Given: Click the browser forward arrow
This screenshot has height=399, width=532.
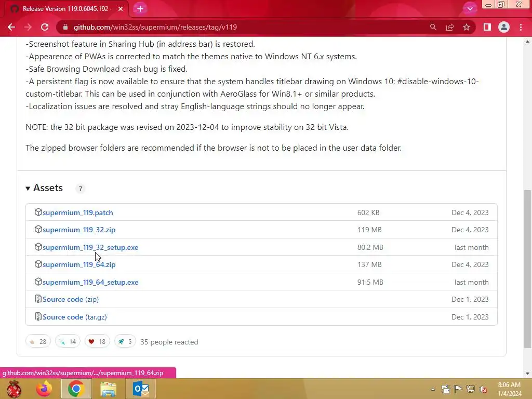Looking at the screenshot, I should pos(28,27).
